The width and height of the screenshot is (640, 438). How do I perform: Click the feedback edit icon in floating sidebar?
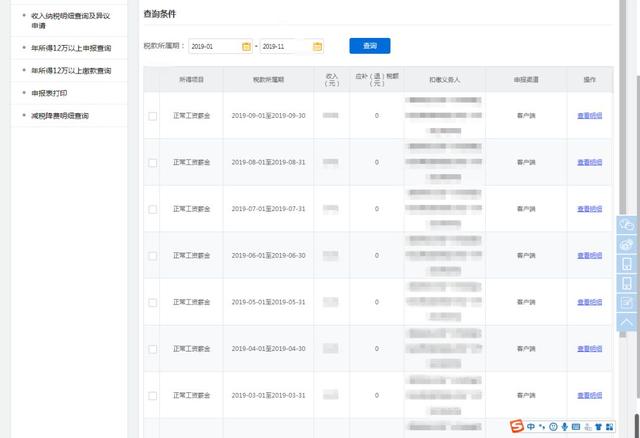[x=627, y=302]
